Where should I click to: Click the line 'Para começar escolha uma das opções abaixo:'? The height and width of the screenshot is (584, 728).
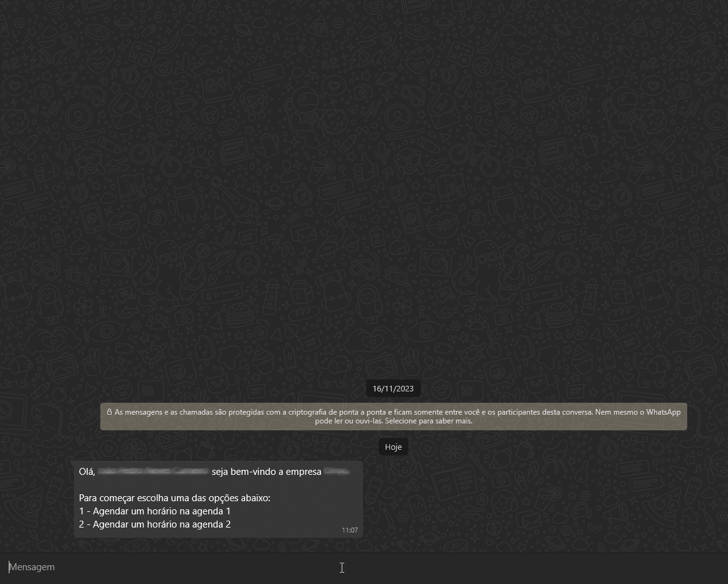(x=174, y=498)
